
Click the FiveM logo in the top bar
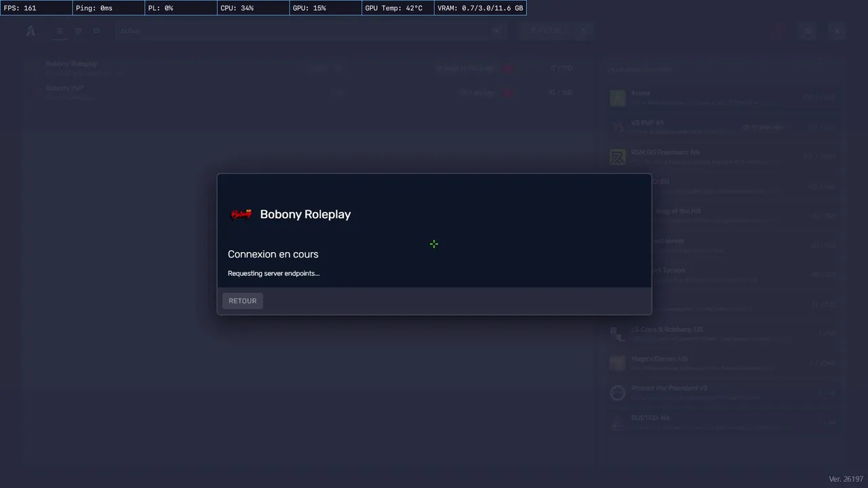(x=31, y=30)
